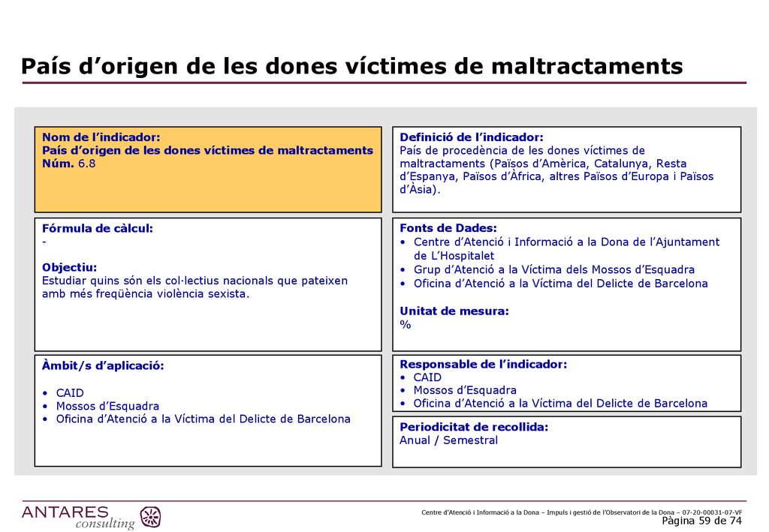
Task: Click 'CAID' under Responsable de l'indicador
Action: tap(427, 377)
